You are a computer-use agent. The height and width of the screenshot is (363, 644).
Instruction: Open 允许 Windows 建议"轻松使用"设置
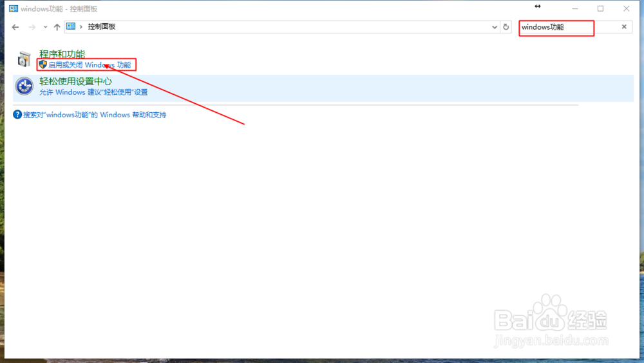coord(93,92)
